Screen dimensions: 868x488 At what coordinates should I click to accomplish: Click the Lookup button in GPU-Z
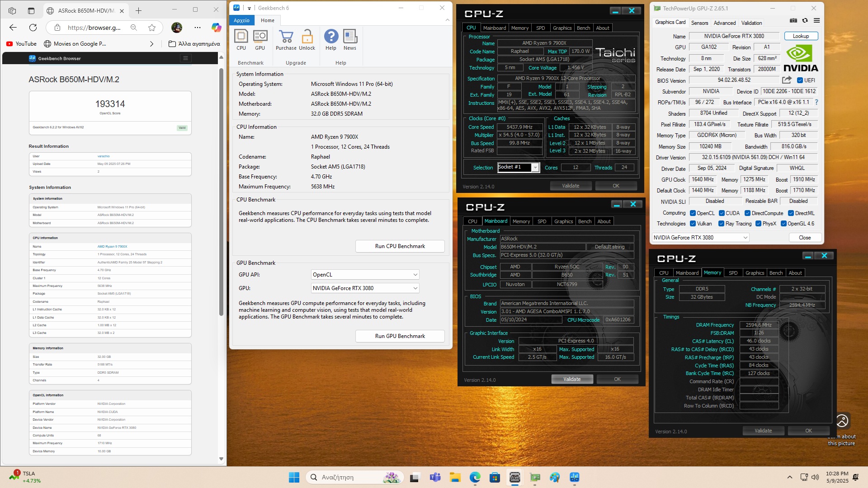click(801, 36)
